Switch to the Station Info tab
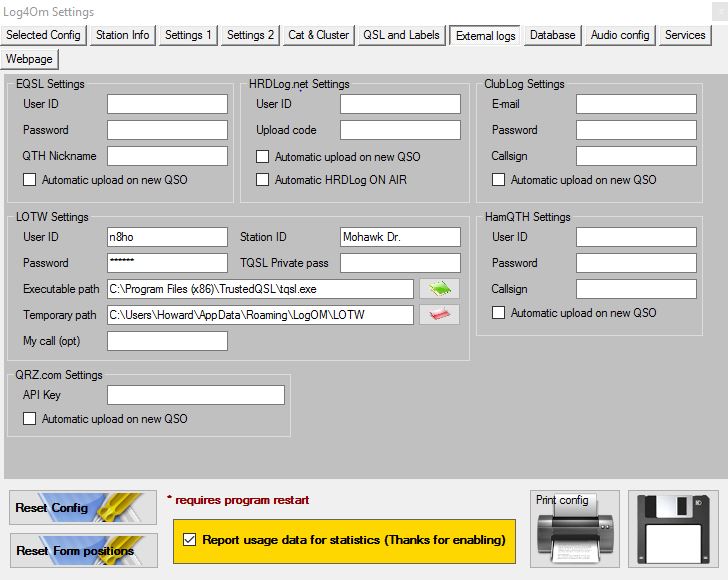The width and height of the screenshot is (728, 580). pos(123,35)
